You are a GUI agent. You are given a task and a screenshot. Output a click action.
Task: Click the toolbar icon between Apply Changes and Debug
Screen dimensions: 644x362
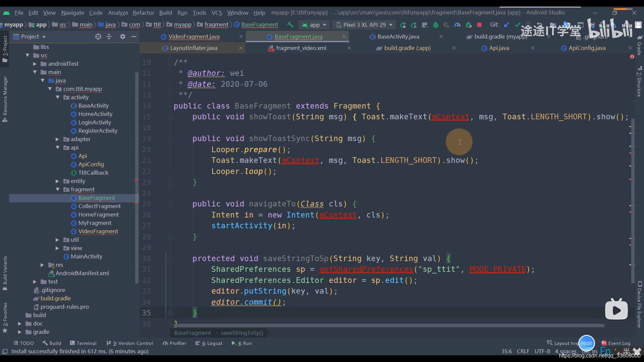tap(425, 25)
